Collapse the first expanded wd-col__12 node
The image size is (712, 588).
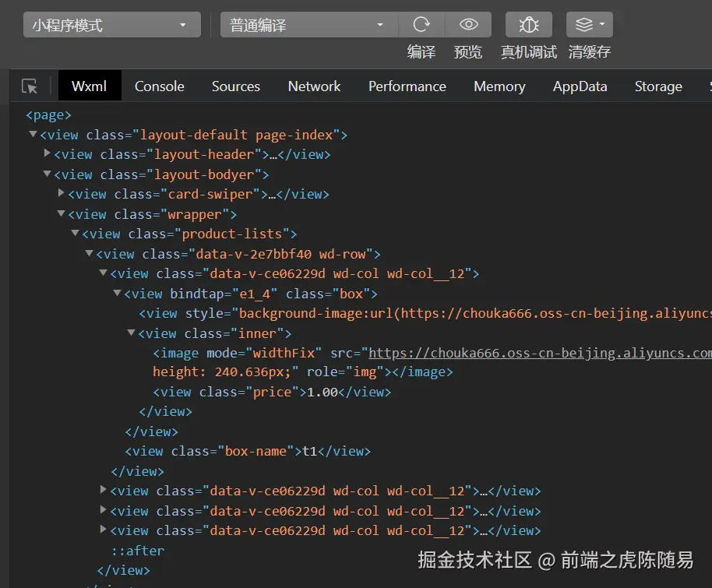103,273
